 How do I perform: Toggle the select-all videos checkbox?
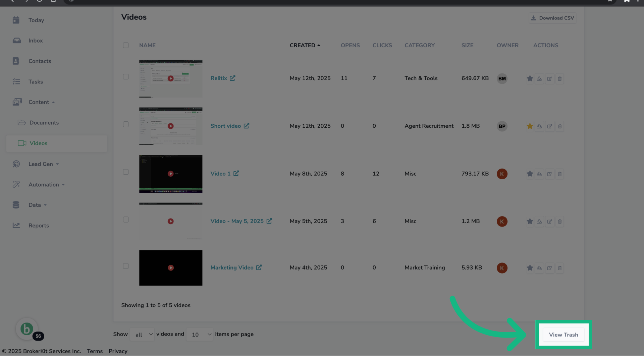[126, 45]
